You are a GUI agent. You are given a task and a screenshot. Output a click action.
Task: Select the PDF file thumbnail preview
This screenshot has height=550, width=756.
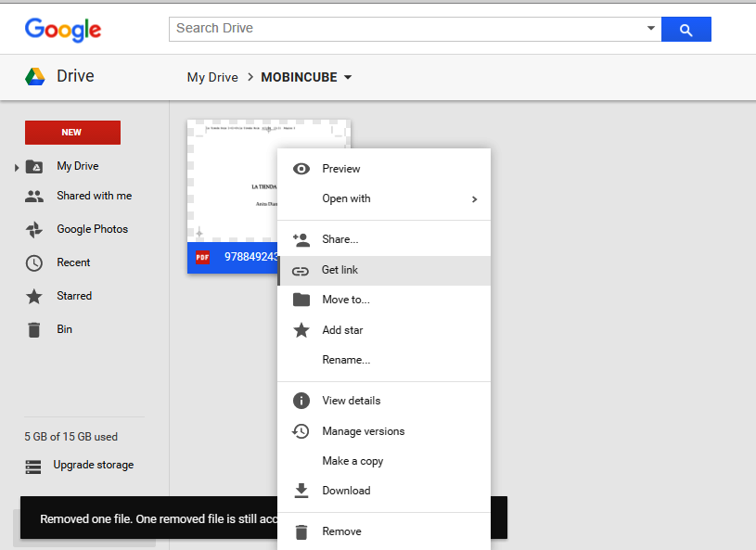click(232, 181)
